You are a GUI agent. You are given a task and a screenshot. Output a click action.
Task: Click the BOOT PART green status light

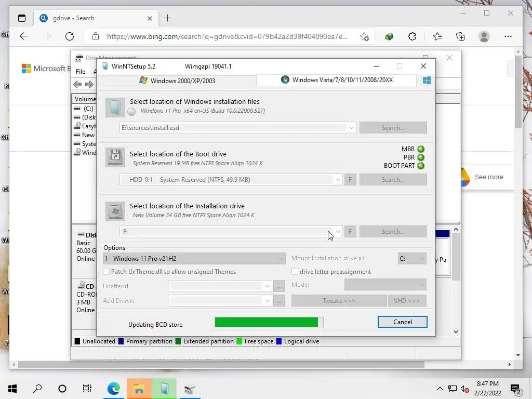click(x=421, y=166)
